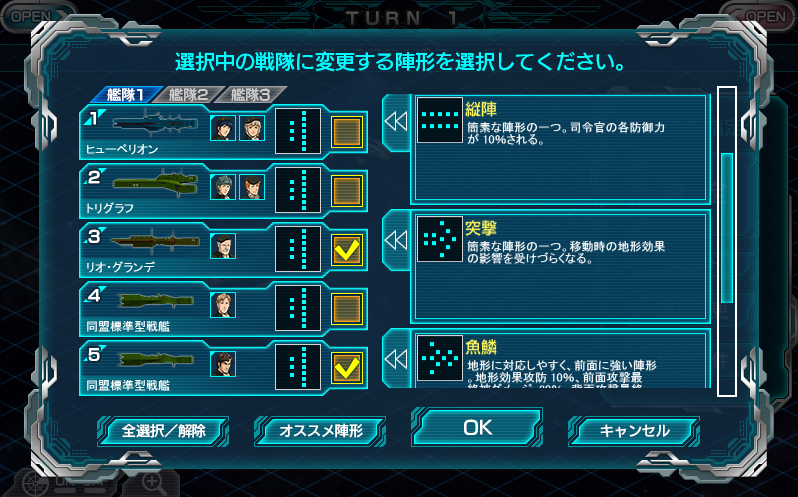Click the zoom magnifier icon at bottom left
Image resolution: width=798 pixels, height=497 pixels.
click(x=151, y=481)
